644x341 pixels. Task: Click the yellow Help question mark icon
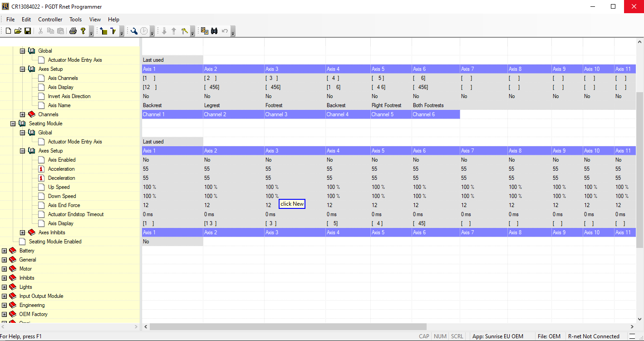pyautogui.click(x=83, y=31)
